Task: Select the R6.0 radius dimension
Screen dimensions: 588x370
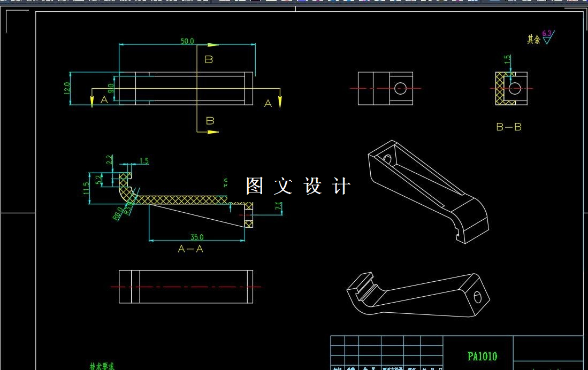Action: tap(117, 214)
